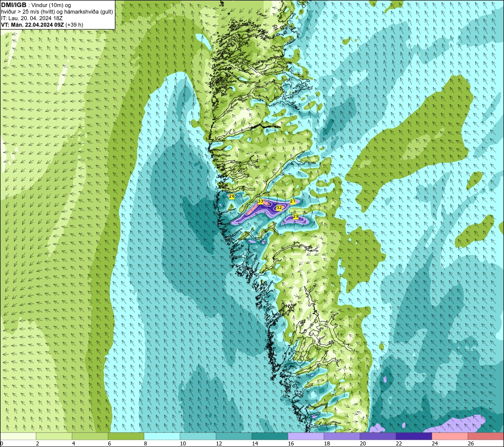Pick the 2–4 m/s light green scale swatch

[x=54, y=436]
